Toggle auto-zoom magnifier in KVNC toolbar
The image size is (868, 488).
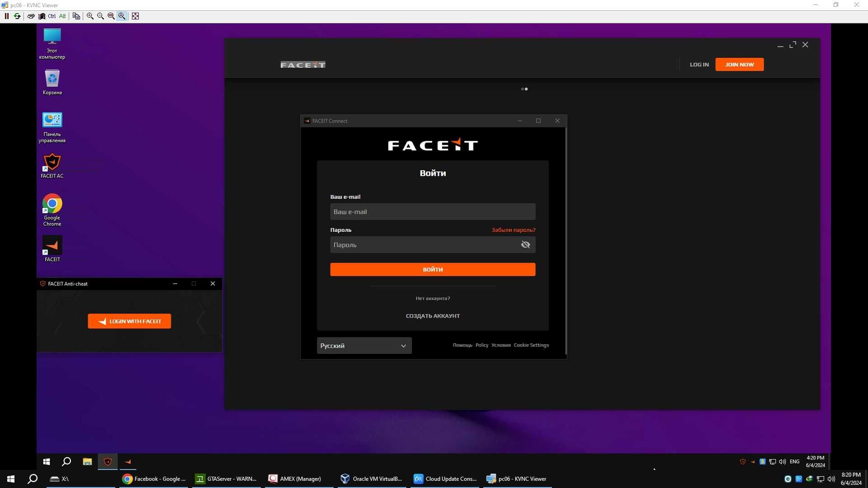pos(122,16)
